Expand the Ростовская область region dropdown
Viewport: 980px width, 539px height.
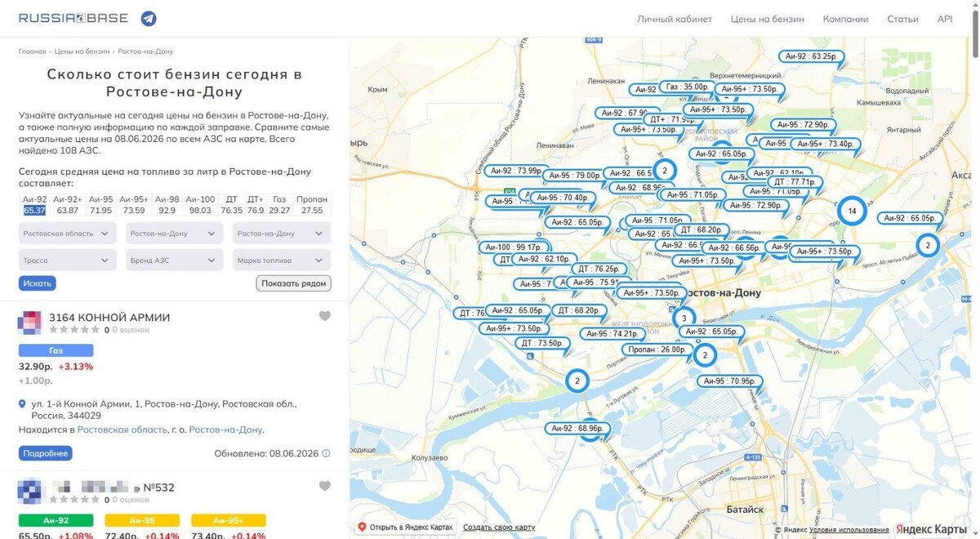click(68, 234)
